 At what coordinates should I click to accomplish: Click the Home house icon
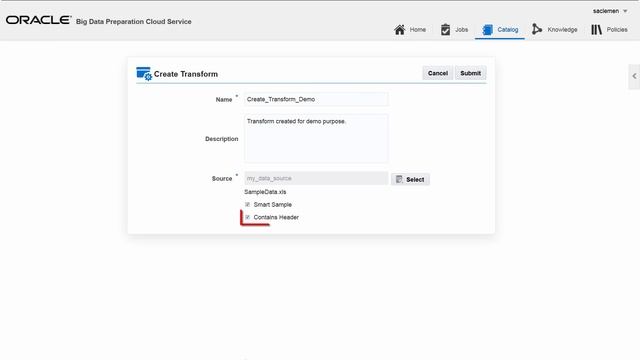[x=400, y=29]
